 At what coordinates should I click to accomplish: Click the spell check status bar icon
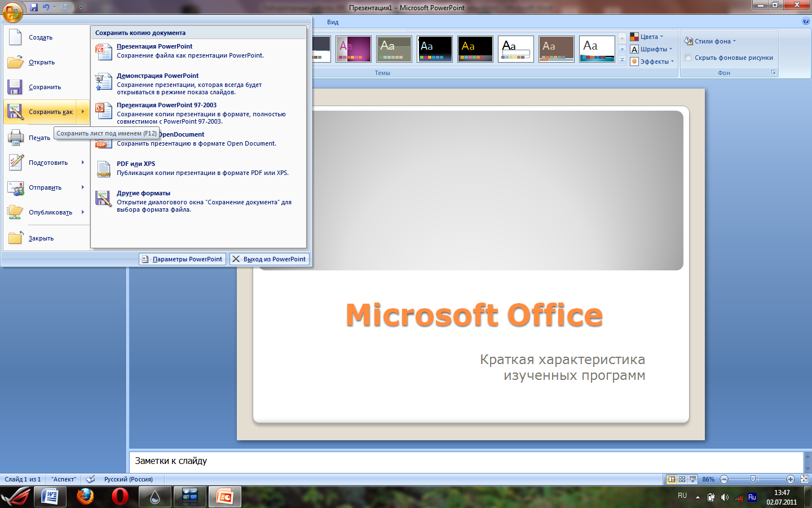[90, 479]
